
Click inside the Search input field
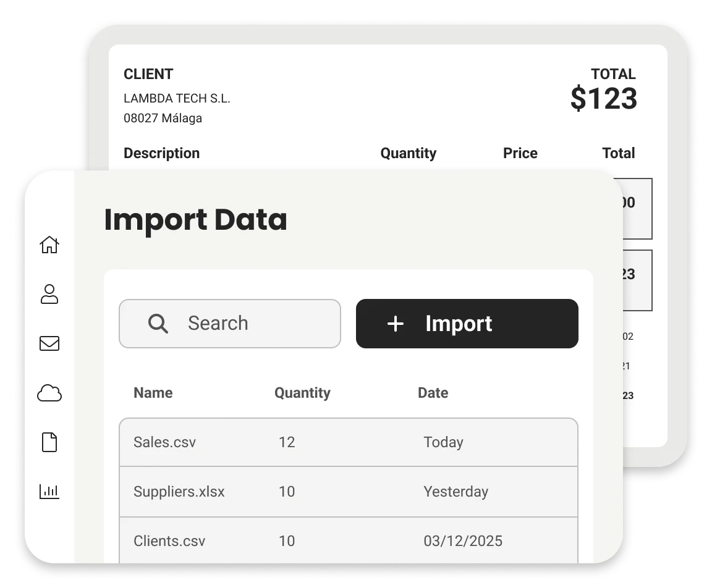(x=247, y=323)
